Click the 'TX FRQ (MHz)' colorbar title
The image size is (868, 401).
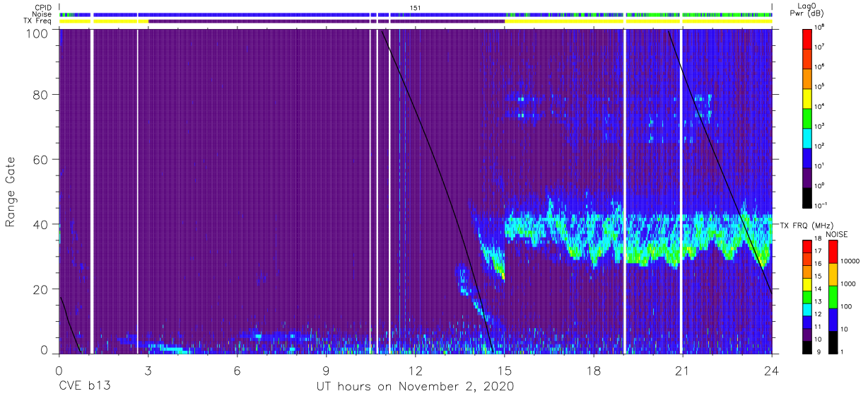tap(806, 226)
